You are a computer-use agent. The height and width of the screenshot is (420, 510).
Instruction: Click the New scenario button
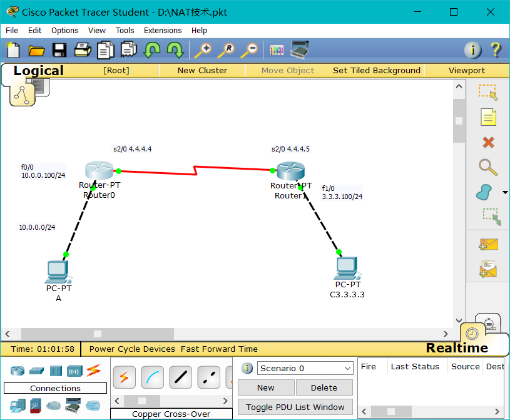coord(266,388)
